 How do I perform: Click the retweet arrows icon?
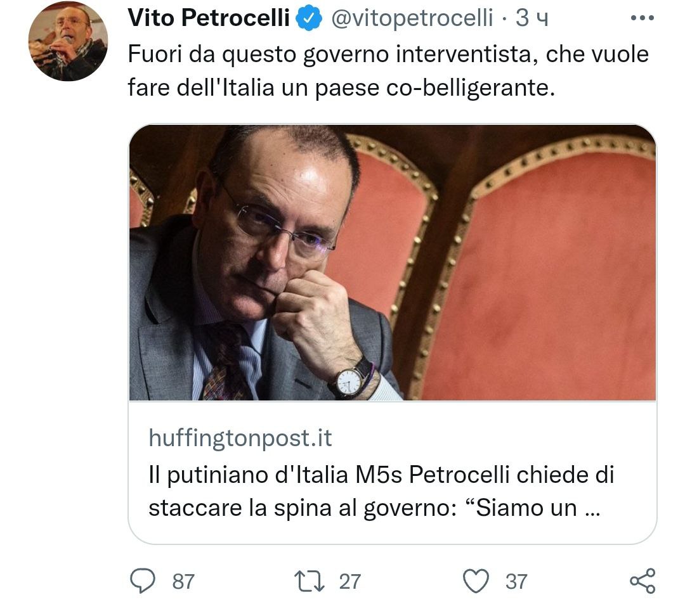[x=311, y=580]
